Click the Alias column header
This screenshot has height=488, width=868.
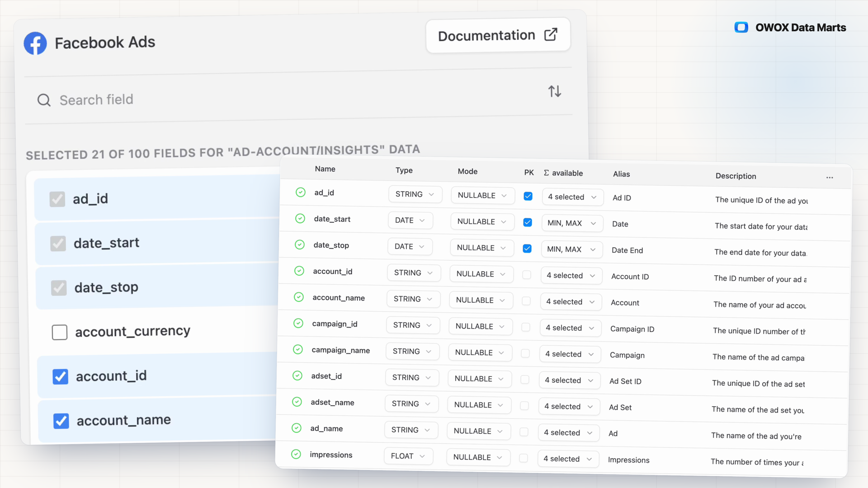click(622, 174)
